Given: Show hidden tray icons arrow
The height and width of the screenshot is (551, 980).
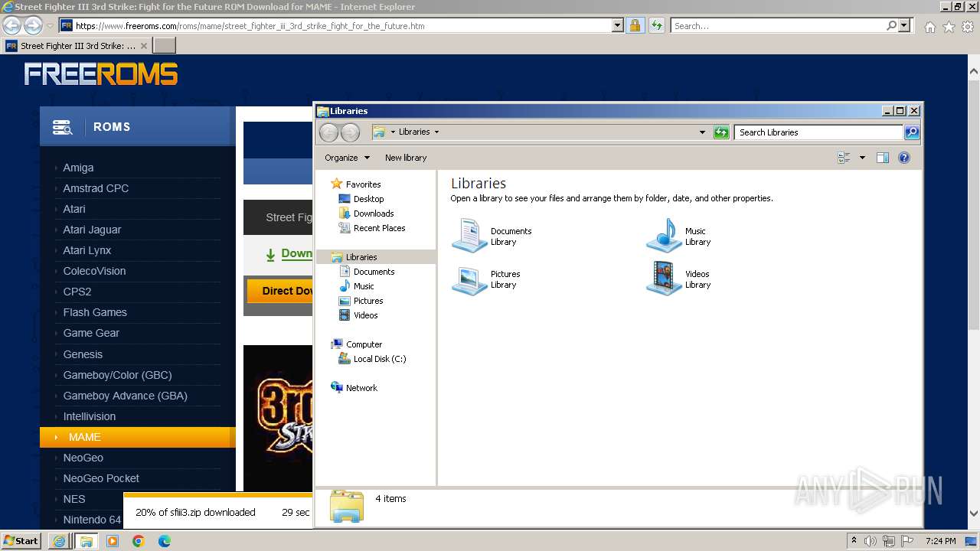Looking at the screenshot, I should (854, 540).
